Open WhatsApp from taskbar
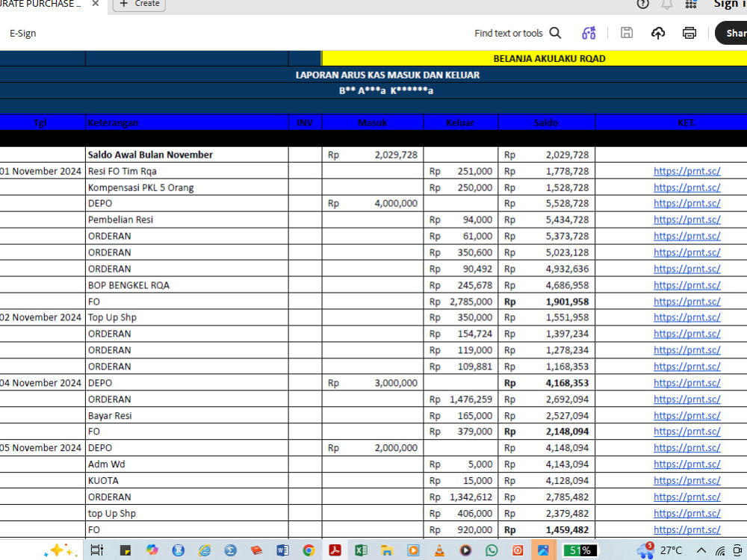This screenshot has width=747, height=560. coord(492,550)
